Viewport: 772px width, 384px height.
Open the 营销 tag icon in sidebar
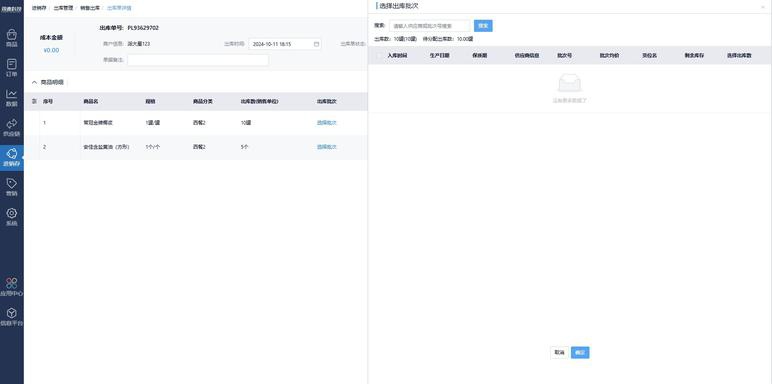coord(12,187)
